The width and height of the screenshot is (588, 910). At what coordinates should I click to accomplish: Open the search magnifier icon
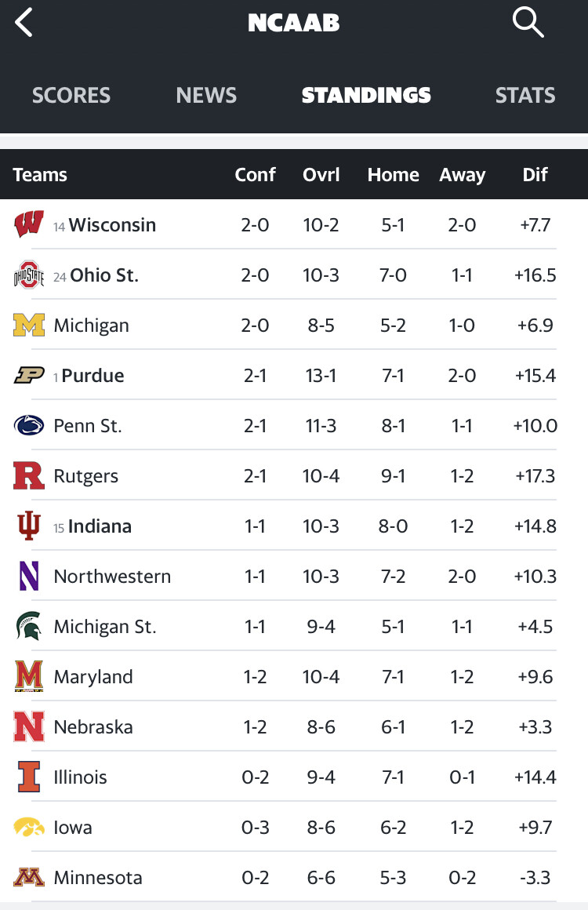pyautogui.click(x=528, y=23)
